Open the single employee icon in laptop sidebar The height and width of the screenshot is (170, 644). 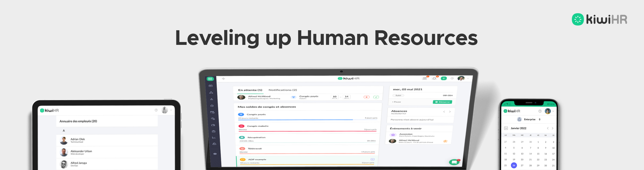pyautogui.click(x=211, y=99)
